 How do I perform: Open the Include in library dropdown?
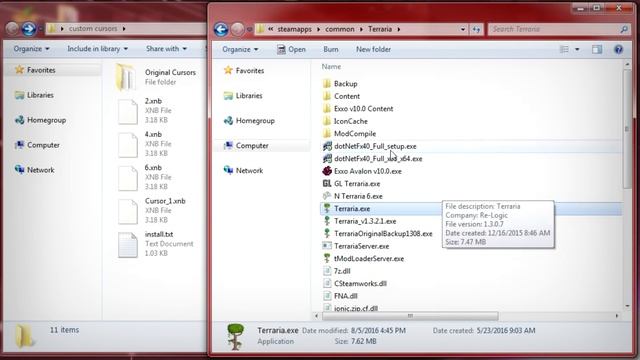(x=98, y=49)
